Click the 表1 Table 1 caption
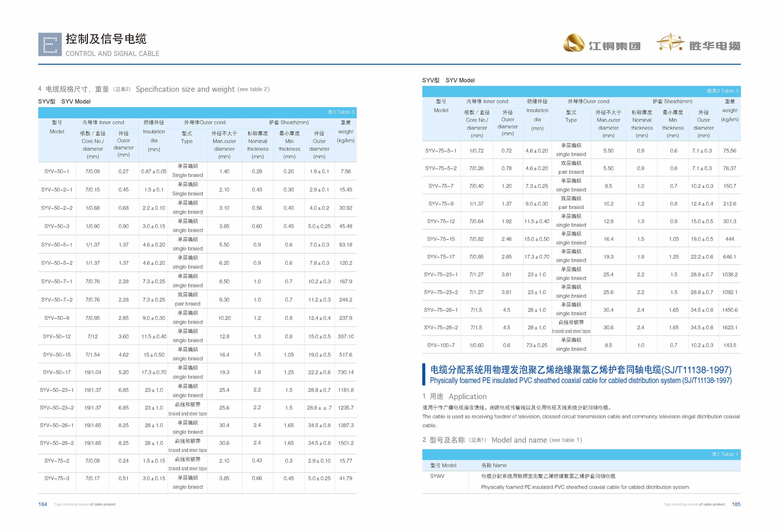This screenshot has height=532, width=779. (725, 455)
